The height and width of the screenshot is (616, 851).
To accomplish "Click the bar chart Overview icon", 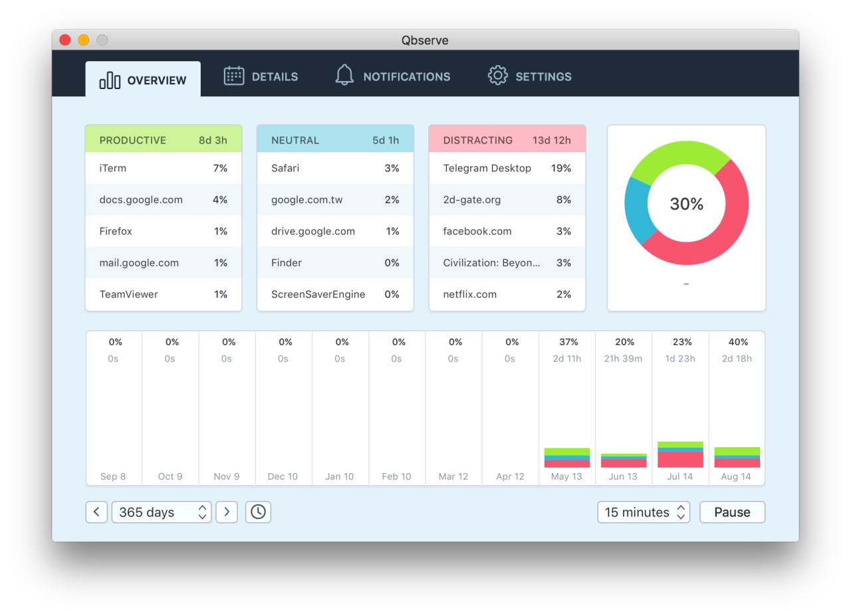I will 110,81.
